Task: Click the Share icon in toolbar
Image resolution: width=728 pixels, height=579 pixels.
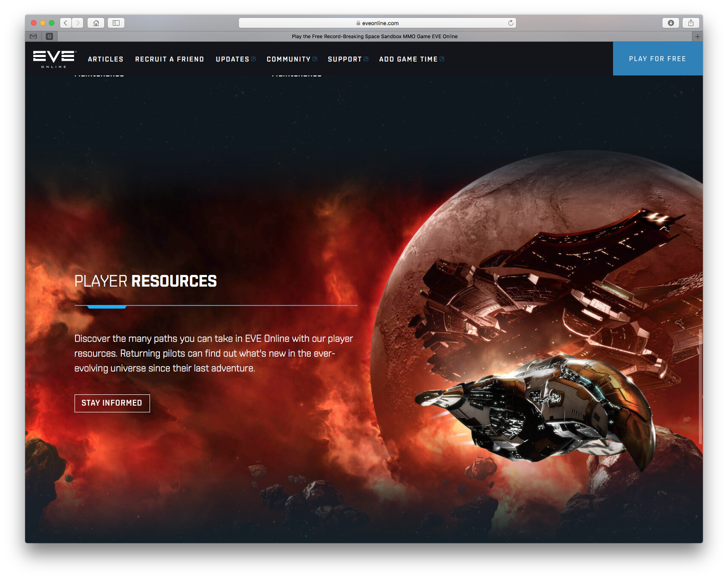Action: [x=691, y=23]
